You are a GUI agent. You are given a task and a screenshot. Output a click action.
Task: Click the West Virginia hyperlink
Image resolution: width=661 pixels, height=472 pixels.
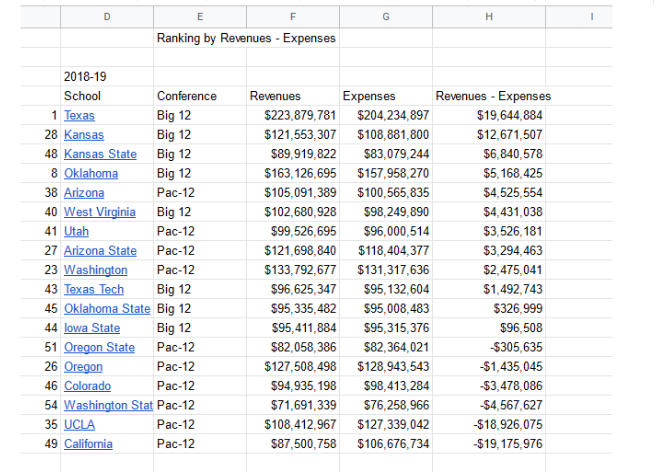coord(99,212)
